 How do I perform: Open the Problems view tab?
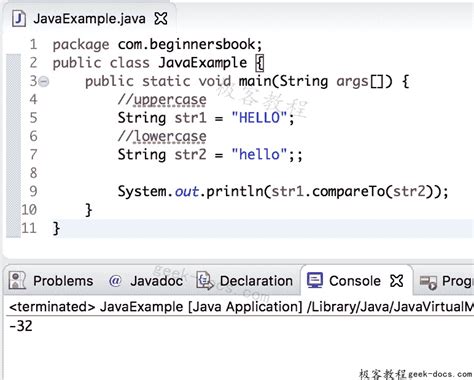pos(63,281)
